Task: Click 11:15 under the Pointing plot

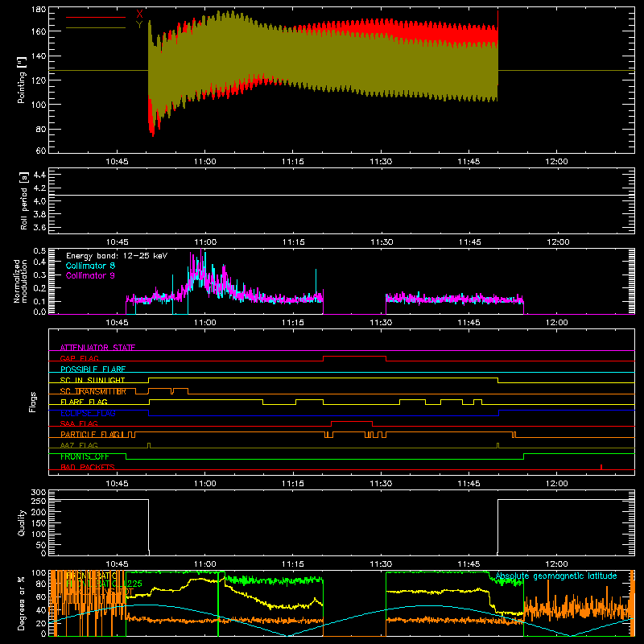Action: (x=293, y=162)
